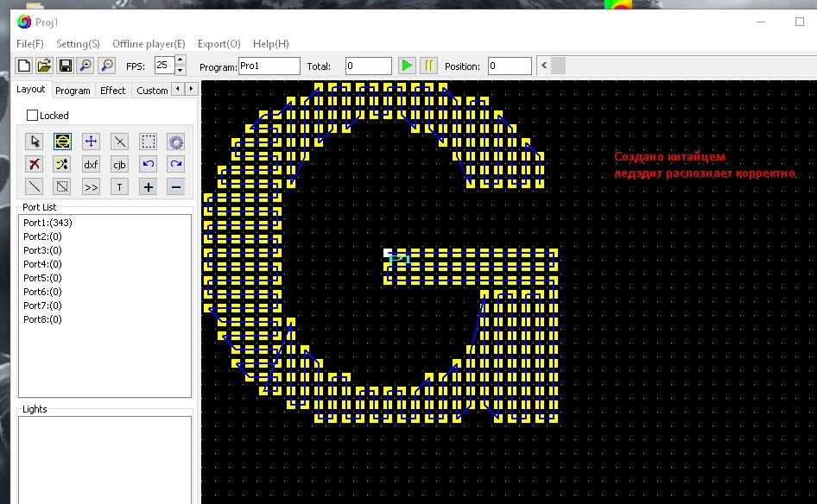Switch to the Layout tab

(x=31, y=89)
